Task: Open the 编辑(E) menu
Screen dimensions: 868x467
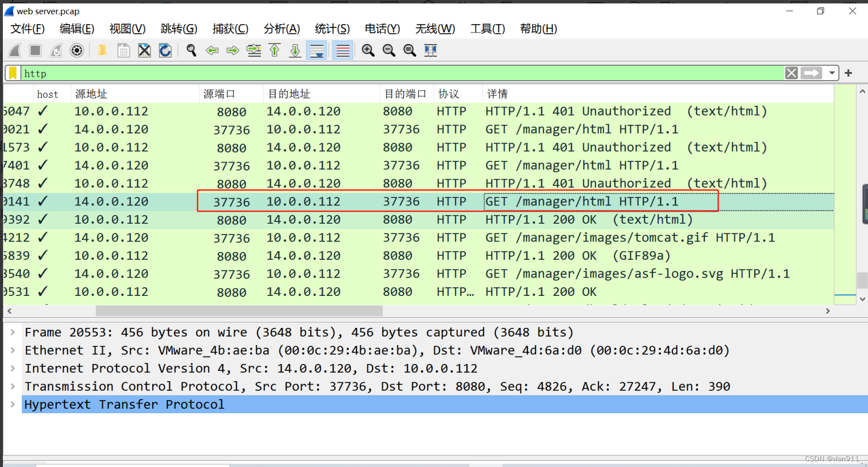Action: pos(77,29)
